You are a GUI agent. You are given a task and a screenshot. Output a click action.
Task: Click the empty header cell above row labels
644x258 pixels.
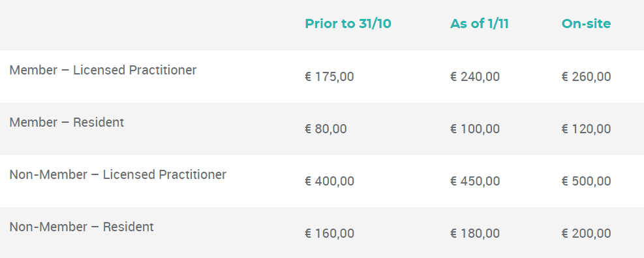148,25
